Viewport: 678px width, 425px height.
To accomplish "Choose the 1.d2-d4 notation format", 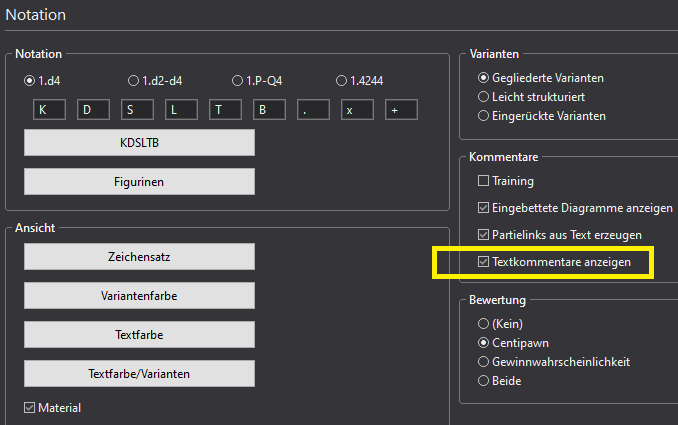I will (134, 80).
